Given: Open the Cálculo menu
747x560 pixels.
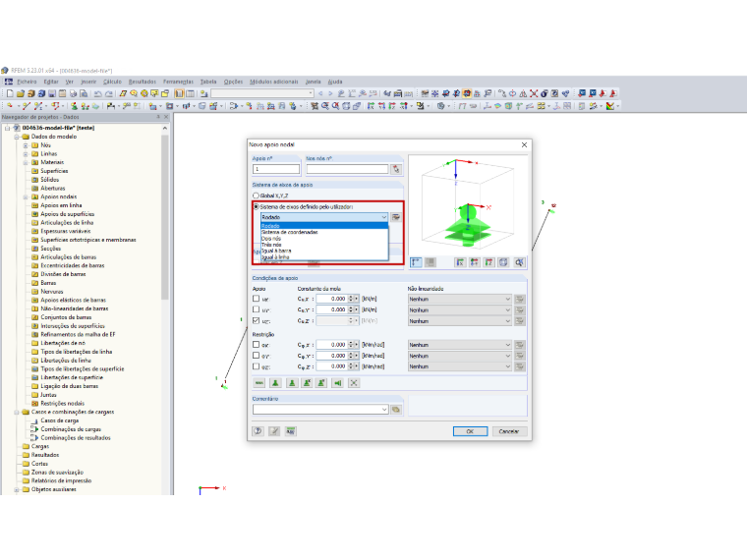Looking at the screenshot, I should [112, 82].
